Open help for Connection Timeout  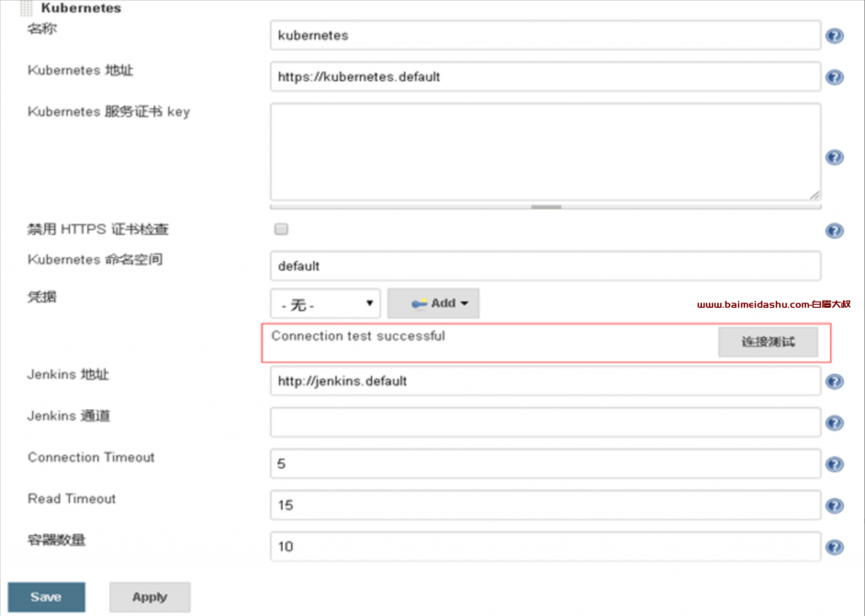835,463
